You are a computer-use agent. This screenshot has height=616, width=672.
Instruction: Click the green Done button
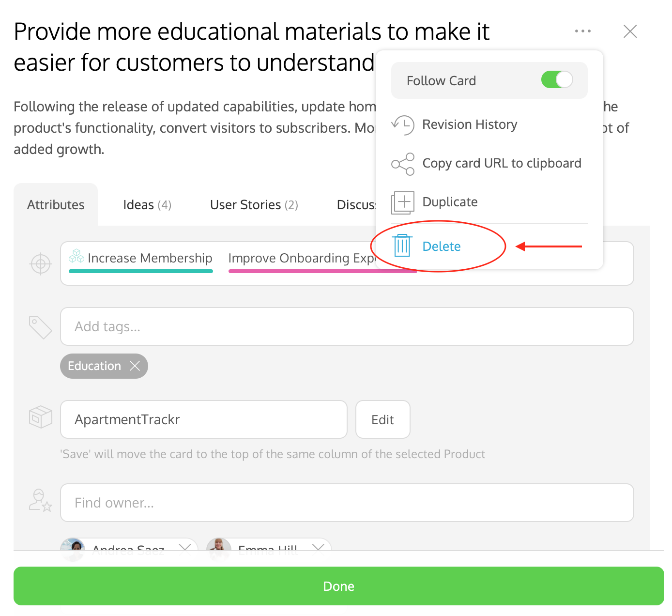339,586
